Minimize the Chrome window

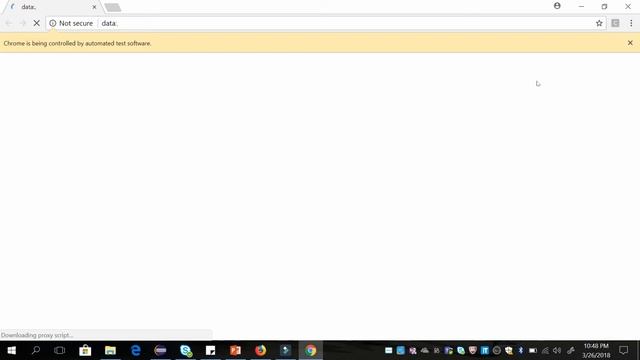coord(581,7)
